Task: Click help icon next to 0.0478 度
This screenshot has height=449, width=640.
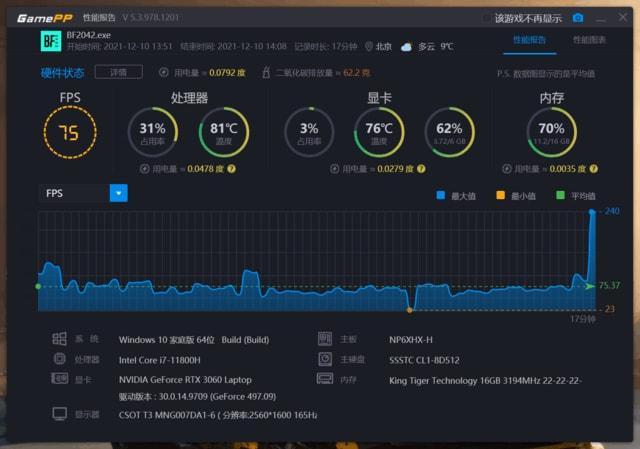Action: [x=231, y=169]
